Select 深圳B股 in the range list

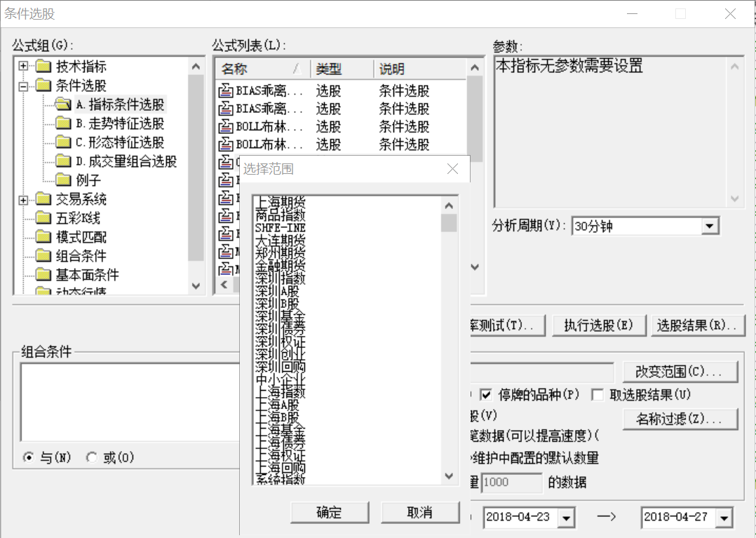pos(277,303)
